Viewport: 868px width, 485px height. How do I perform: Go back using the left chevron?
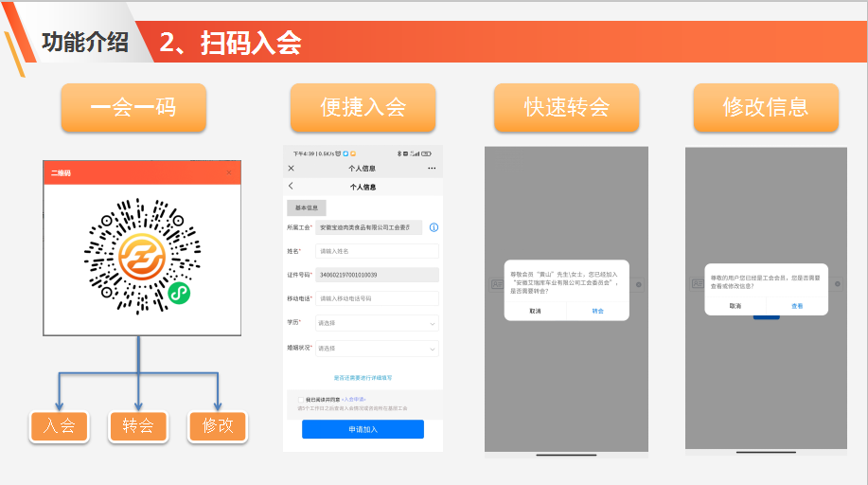[x=291, y=187]
